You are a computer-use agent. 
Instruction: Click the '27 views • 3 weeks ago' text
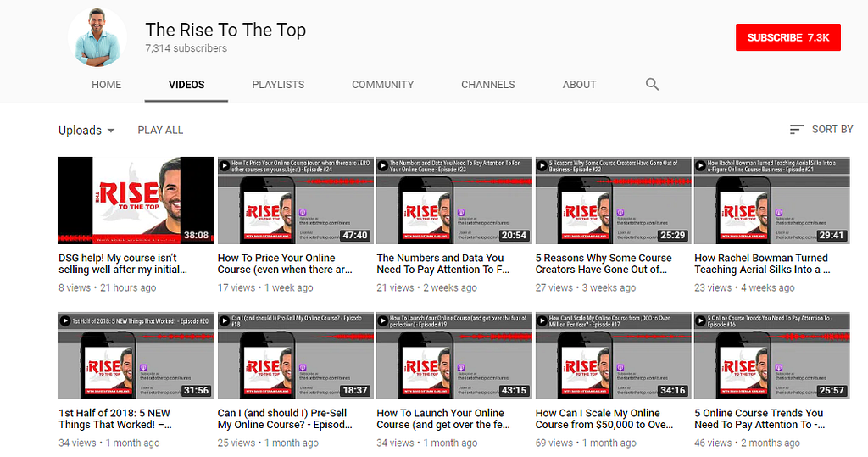(586, 287)
